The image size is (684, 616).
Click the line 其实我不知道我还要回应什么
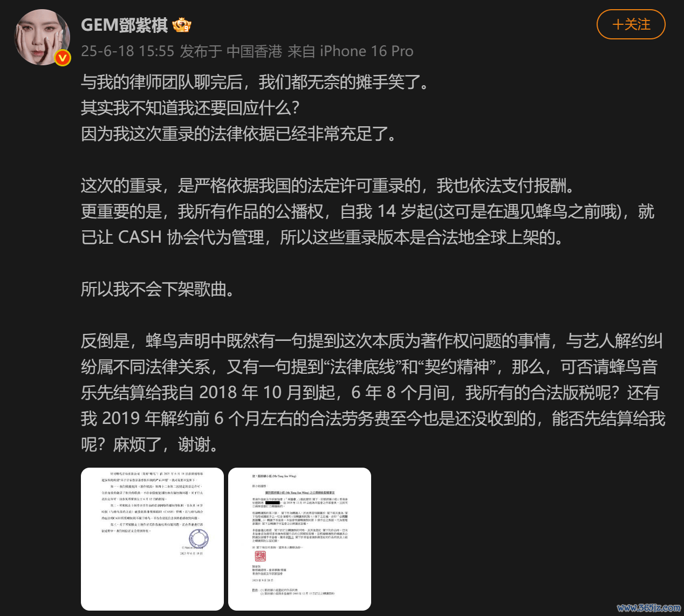[x=190, y=108]
